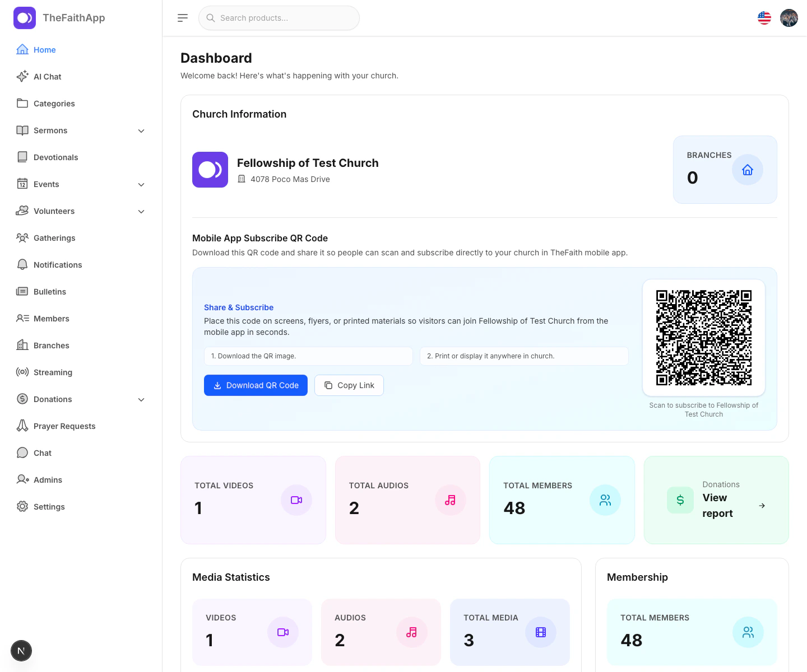
Task: Click the Events calendar icon
Action: click(x=22, y=184)
